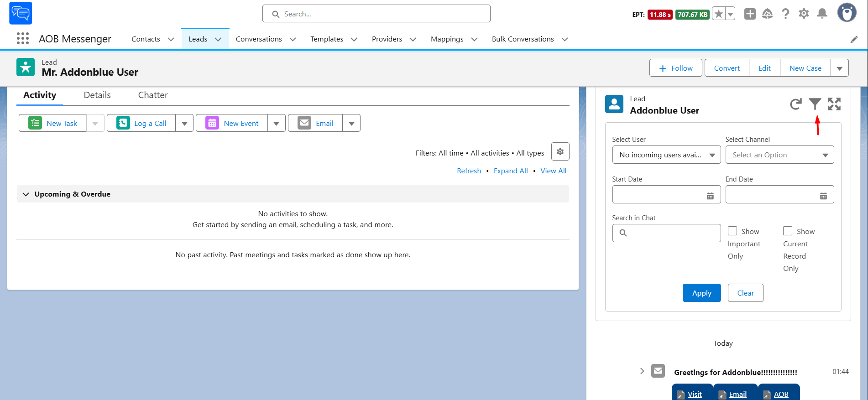Viewport: 868px width, 400px height.
Task: Click the Clear filter button
Action: pyautogui.click(x=745, y=293)
